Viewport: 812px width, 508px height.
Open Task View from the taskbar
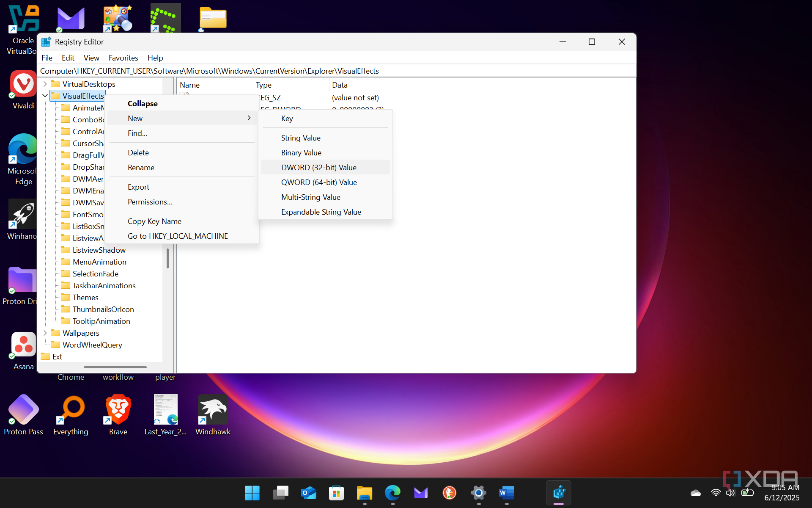[280, 493]
